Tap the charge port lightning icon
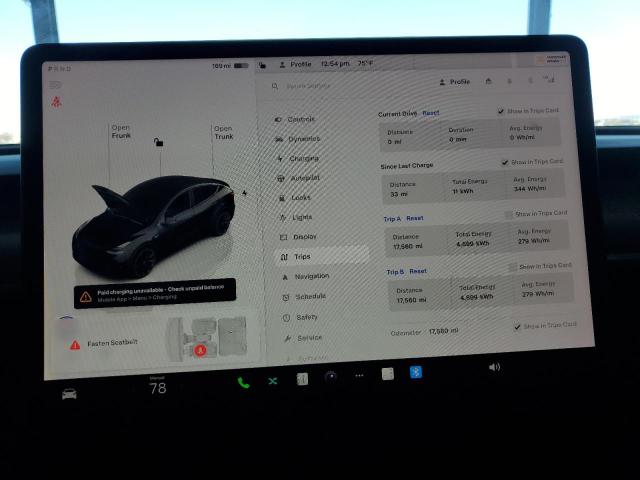This screenshot has height=480, width=640. [x=244, y=193]
